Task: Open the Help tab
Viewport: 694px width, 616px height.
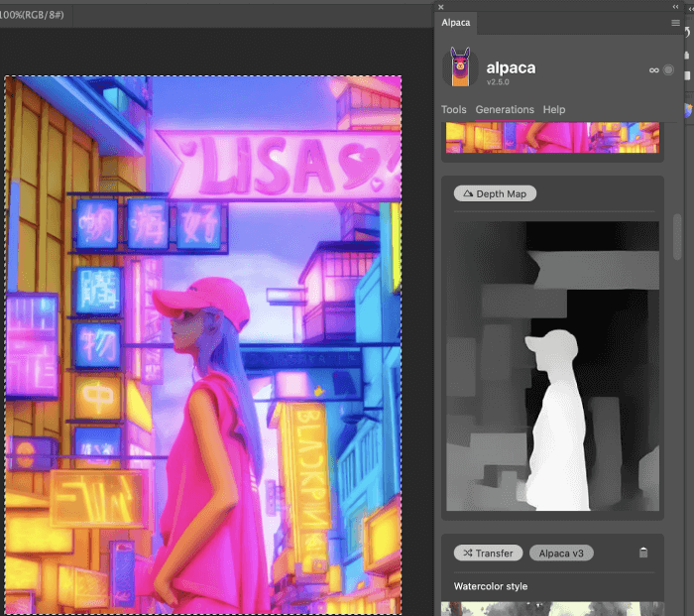Action: pyautogui.click(x=554, y=110)
